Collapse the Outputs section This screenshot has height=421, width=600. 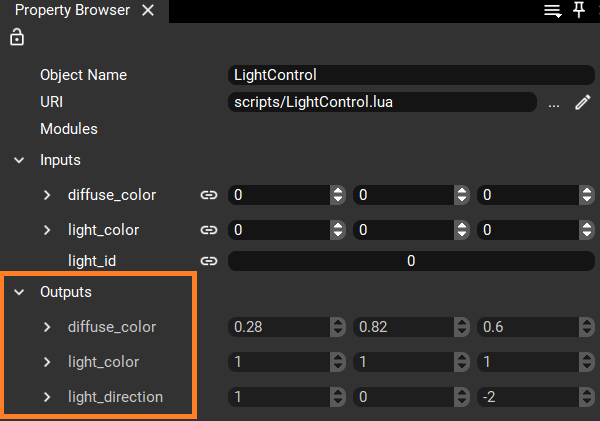[19, 293]
